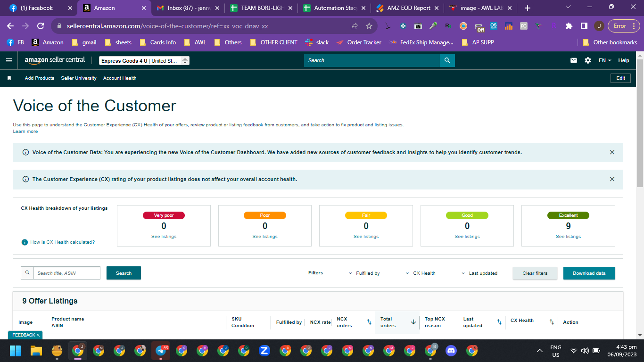Click the bookmark flag icon beside Add Products
This screenshot has width=644, height=362.
click(9, 78)
